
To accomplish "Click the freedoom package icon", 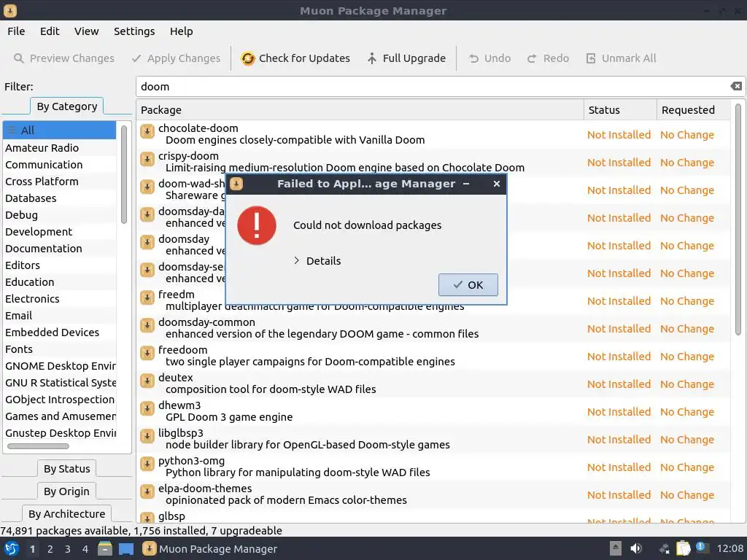I will coord(147,352).
